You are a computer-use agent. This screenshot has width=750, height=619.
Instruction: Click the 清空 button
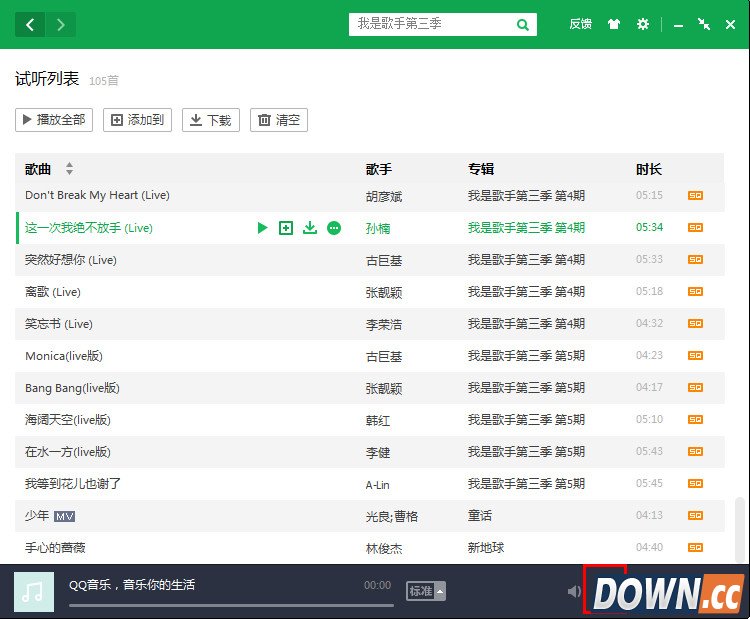tap(279, 120)
